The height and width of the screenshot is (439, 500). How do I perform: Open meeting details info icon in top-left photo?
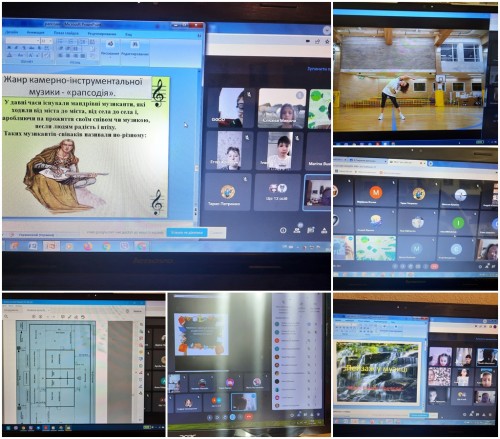coord(283,230)
